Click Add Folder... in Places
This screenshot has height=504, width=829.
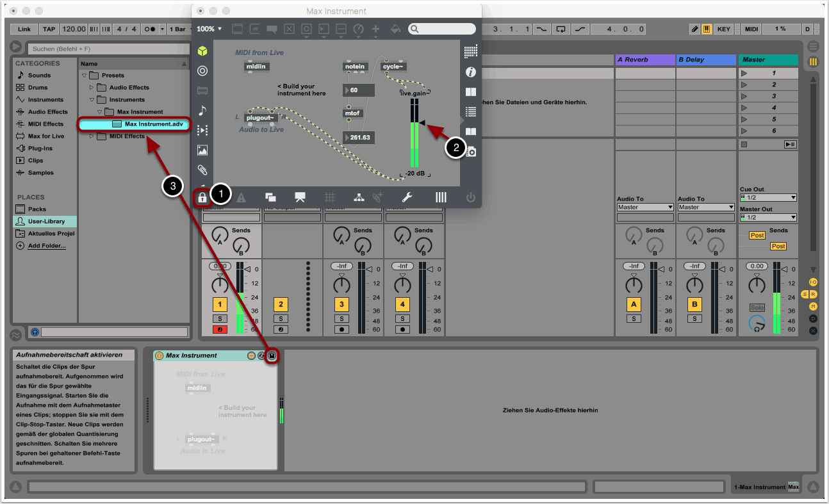tap(46, 245)
